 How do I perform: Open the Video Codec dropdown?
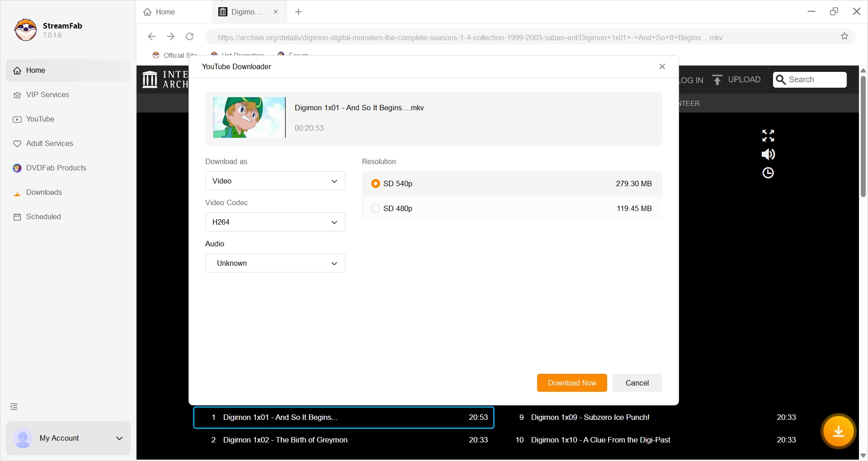coord(275,222)
